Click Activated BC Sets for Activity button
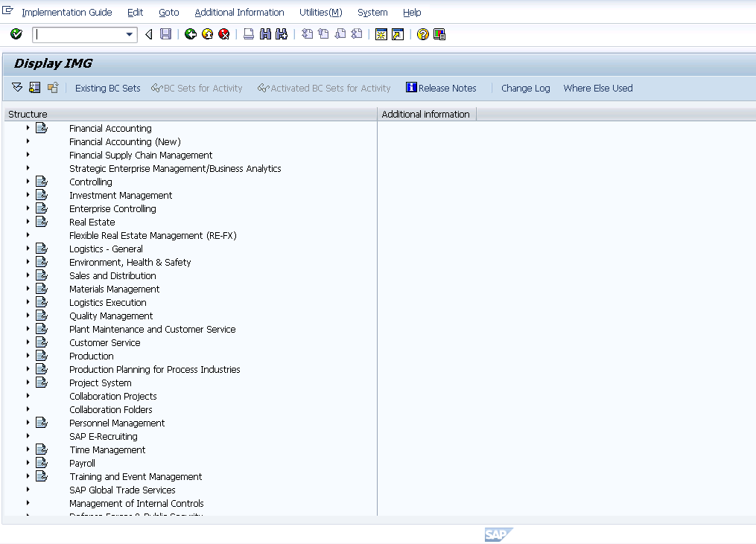756x544 pixels. [x=324, y=88]
